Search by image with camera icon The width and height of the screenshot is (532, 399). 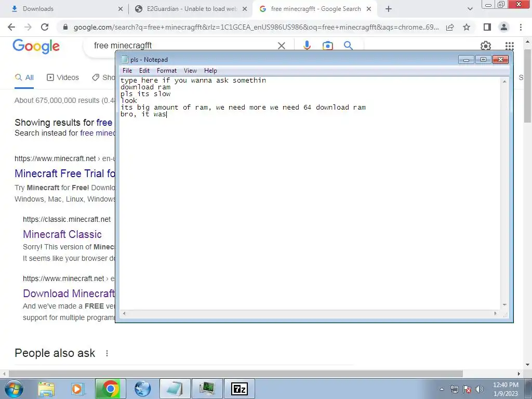(327, 46)
